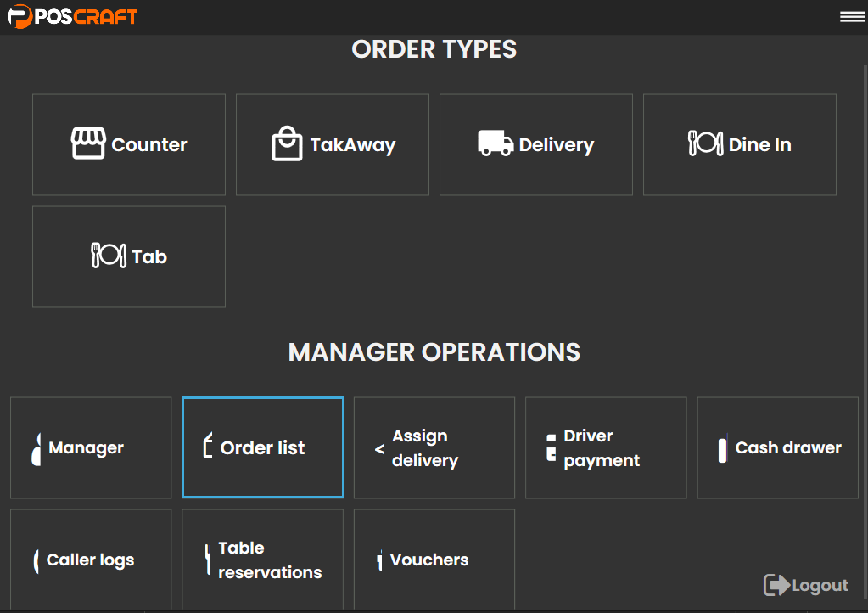The width and height of the screenshot is (868, 613).
Task: Open the Vouchers tile
Action: tap(434, 560)
